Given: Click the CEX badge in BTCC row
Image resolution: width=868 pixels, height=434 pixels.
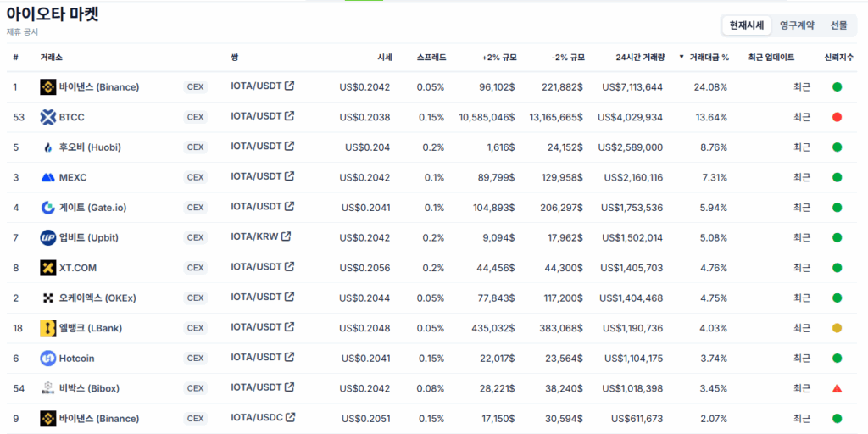Looking at the screenshot, I should [x=196, y=117].
